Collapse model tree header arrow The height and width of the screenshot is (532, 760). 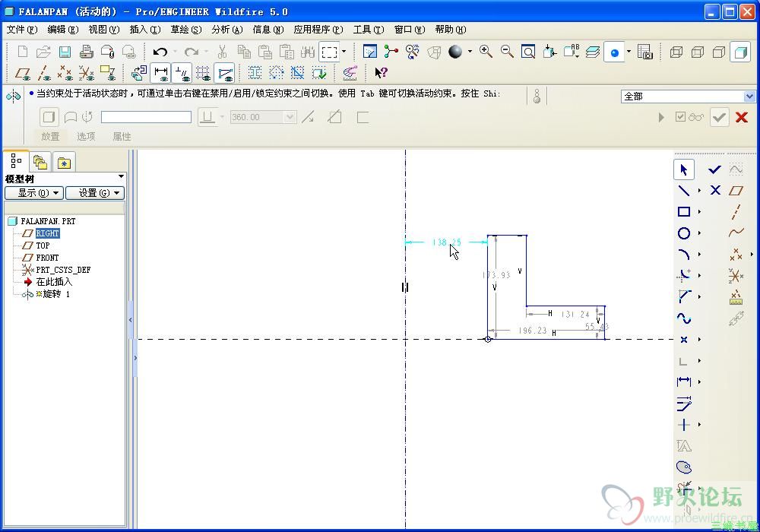(x=121, y=176)
